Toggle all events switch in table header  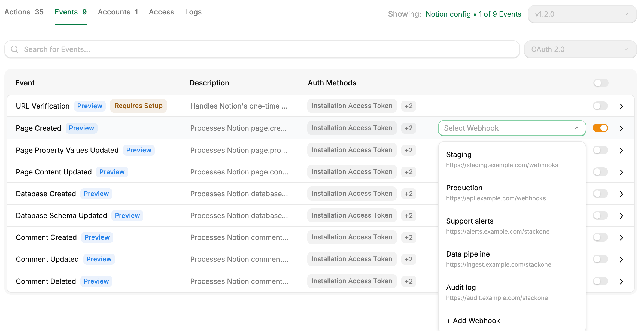coord(601,83)
